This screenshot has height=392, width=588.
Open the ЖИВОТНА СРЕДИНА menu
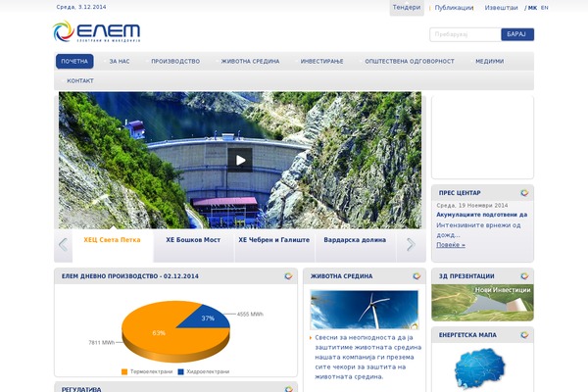(250, 61)
